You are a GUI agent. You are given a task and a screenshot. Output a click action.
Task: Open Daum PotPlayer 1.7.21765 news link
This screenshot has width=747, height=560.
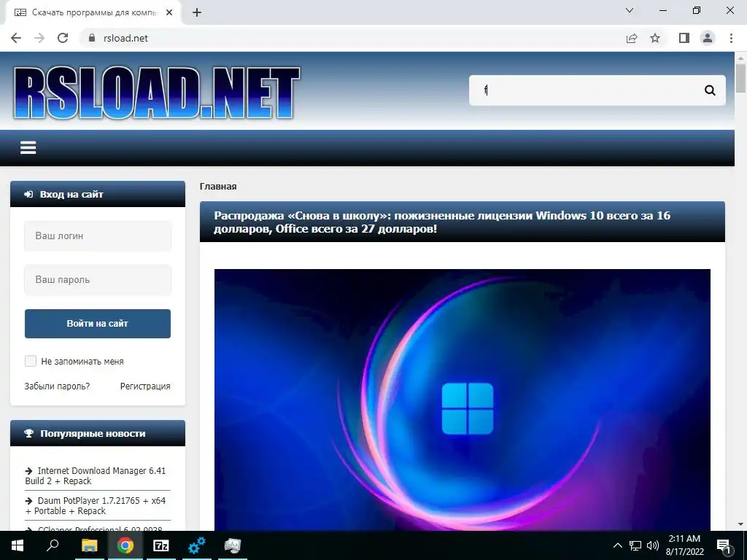96,506
